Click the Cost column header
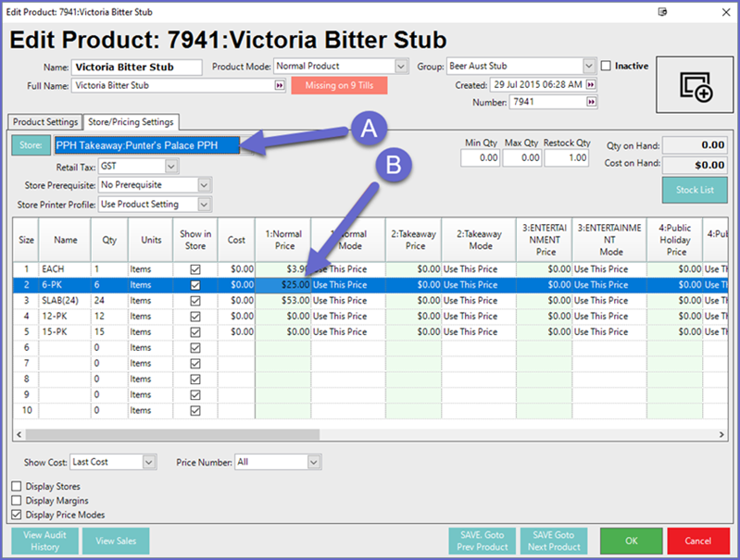Screen dimensions: 740x560 click(x=236, y=240)
